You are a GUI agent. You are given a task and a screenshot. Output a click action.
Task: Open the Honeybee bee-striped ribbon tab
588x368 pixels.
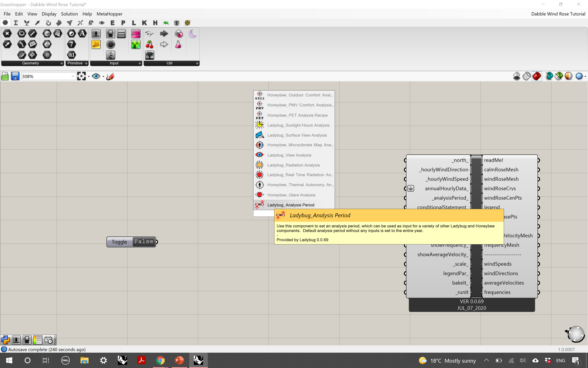(187, 23)
